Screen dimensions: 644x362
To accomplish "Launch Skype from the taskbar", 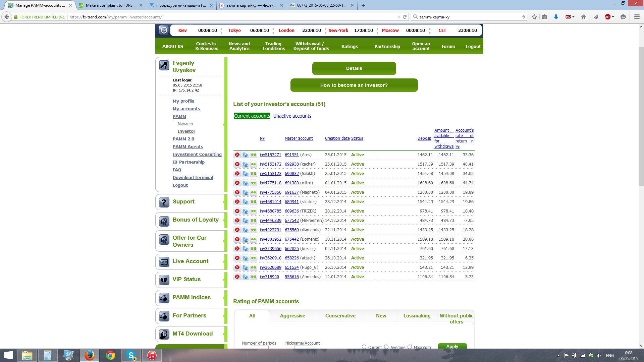I will pos(131,355).
